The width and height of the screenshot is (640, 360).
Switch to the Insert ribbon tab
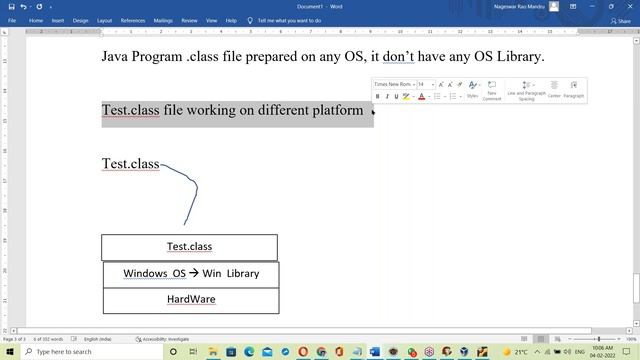pos(58,20)
